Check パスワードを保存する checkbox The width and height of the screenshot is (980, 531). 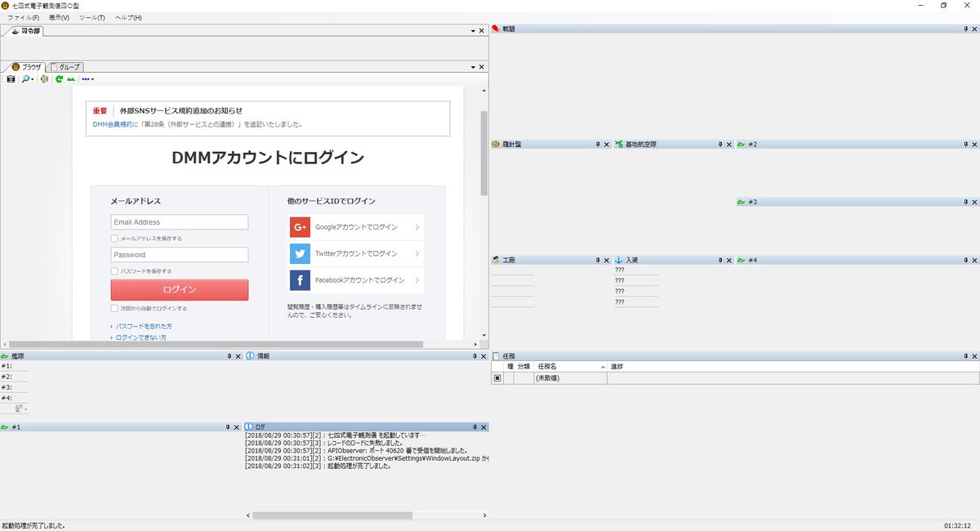pos(114,270)
